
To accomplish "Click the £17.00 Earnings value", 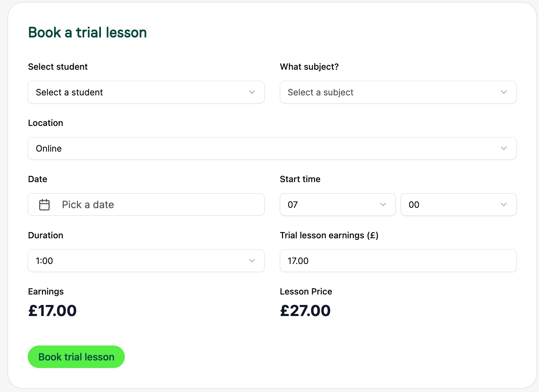I will pos(52,310).
